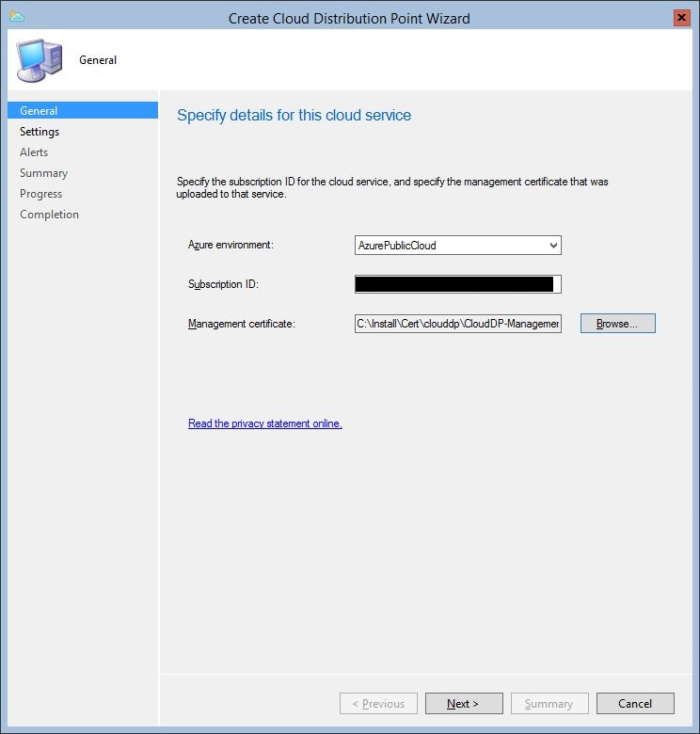Click the Azure environment label
Image resolution: width=700 pixels, height=734 pixels.
point(231,245)
